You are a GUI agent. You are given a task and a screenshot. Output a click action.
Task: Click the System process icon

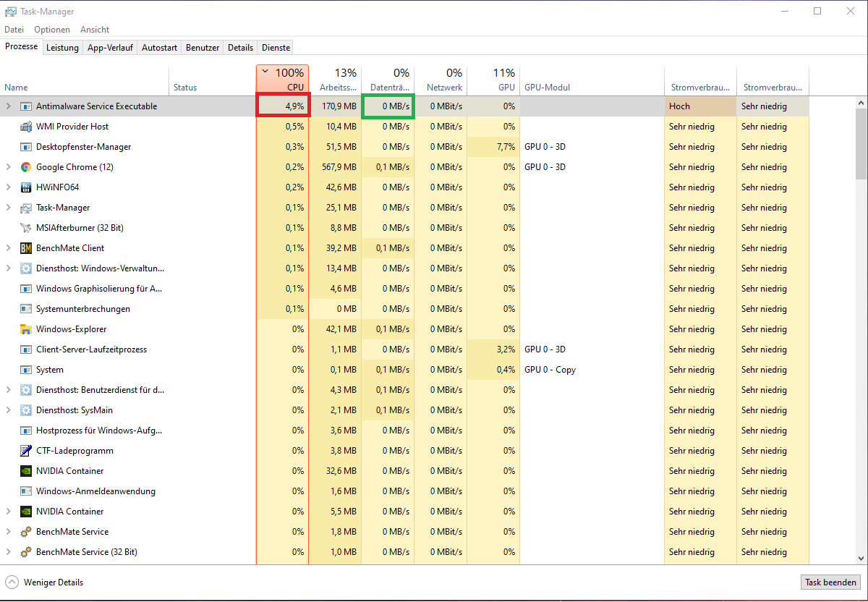(26, 370)
